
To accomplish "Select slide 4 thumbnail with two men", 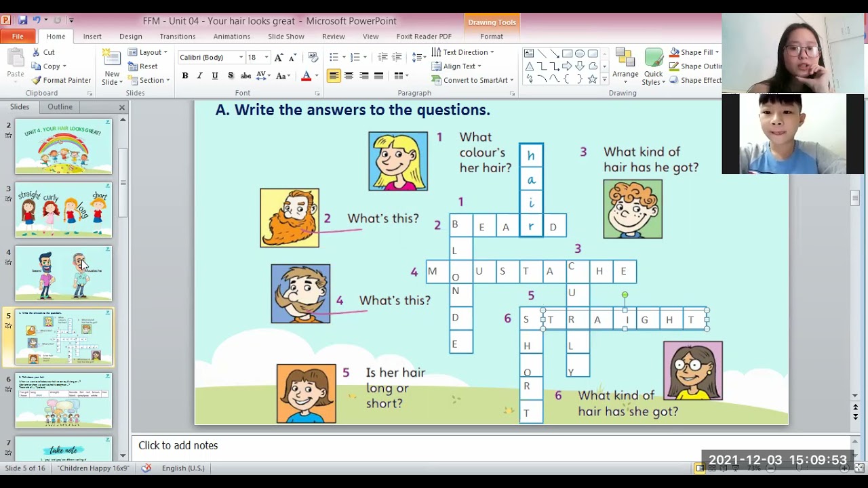I will tap(64, 273).
